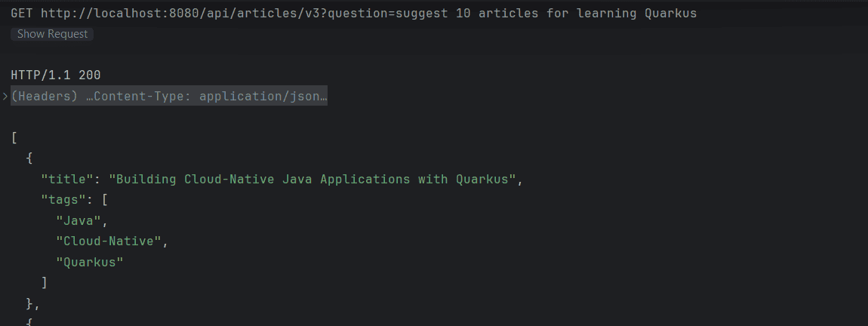Image resolution: width=868 pixels, height=326 pixels.
Task: Click the closing bracket of the tags array
Action: click(x=45, y=283)
